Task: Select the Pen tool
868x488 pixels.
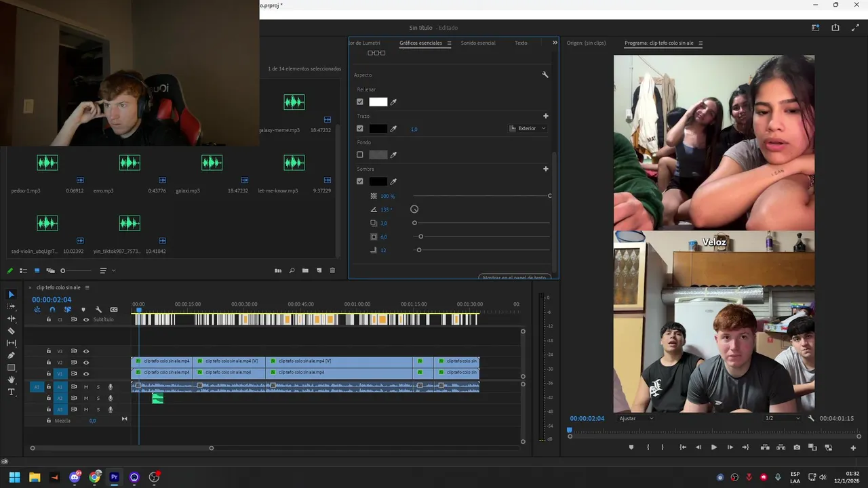Action: click(11, 355)
